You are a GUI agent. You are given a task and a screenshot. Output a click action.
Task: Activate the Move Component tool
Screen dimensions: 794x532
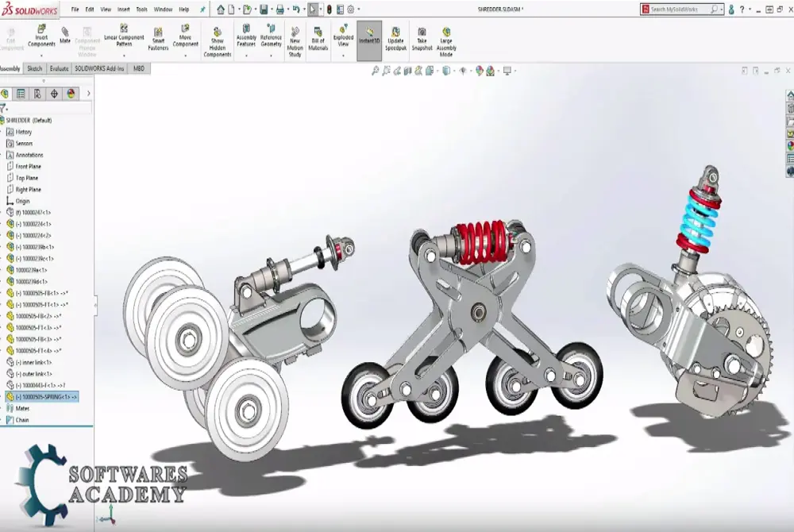coord(185,36)
